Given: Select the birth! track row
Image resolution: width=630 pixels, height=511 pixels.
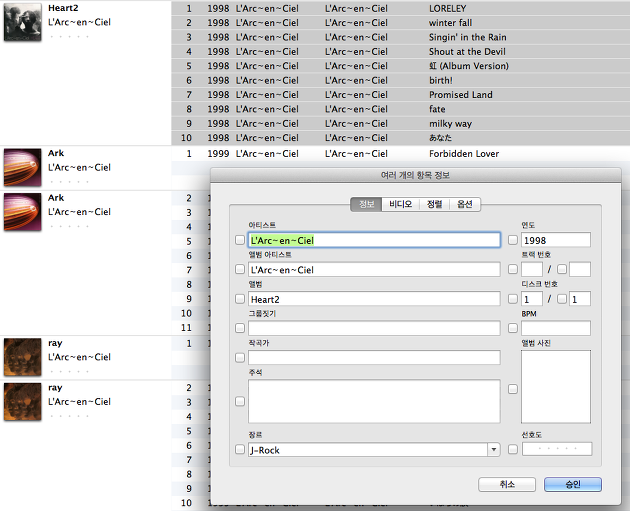Looking at the screenshot, I should tap(401, 80).
